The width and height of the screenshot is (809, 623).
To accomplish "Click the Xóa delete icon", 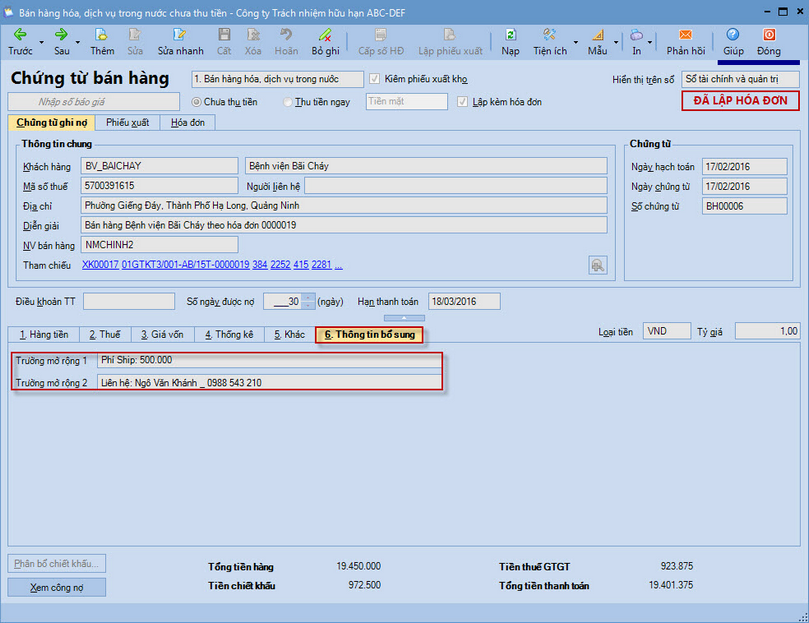I will point(253,35).
